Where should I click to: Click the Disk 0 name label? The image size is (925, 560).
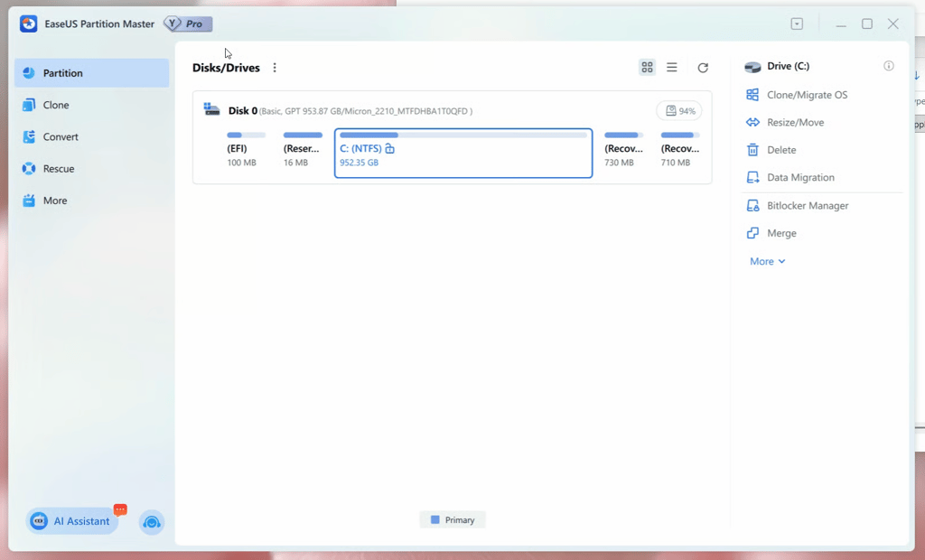point(243,111)
